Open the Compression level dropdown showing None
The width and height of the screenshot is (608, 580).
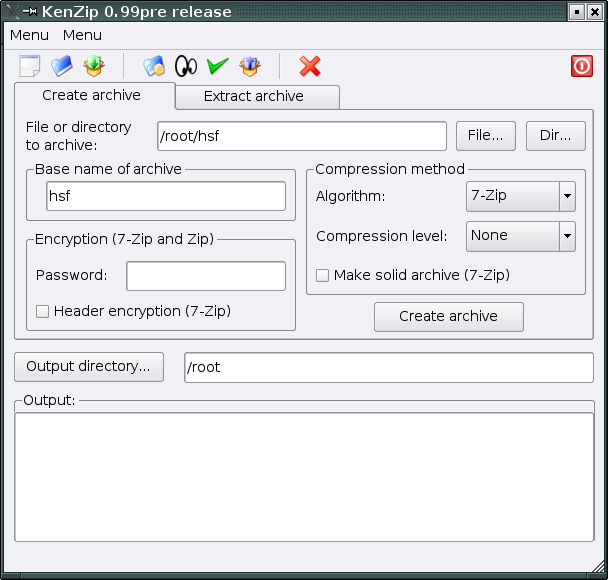pos(520,236)
